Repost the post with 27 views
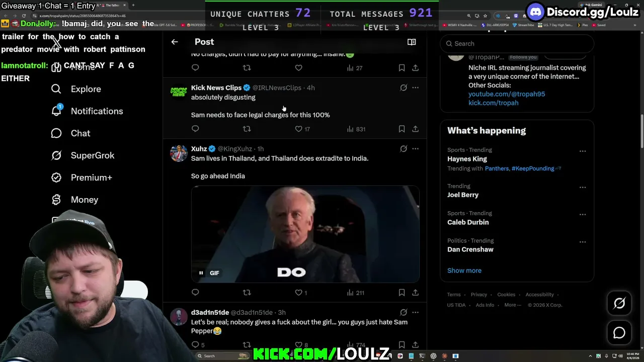 [x=247, y=67]
